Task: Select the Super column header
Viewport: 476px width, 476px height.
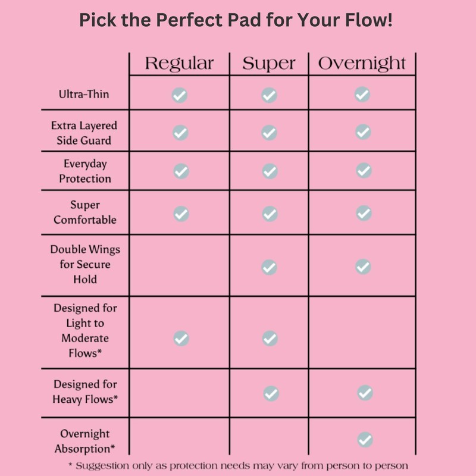Action: 269,64
